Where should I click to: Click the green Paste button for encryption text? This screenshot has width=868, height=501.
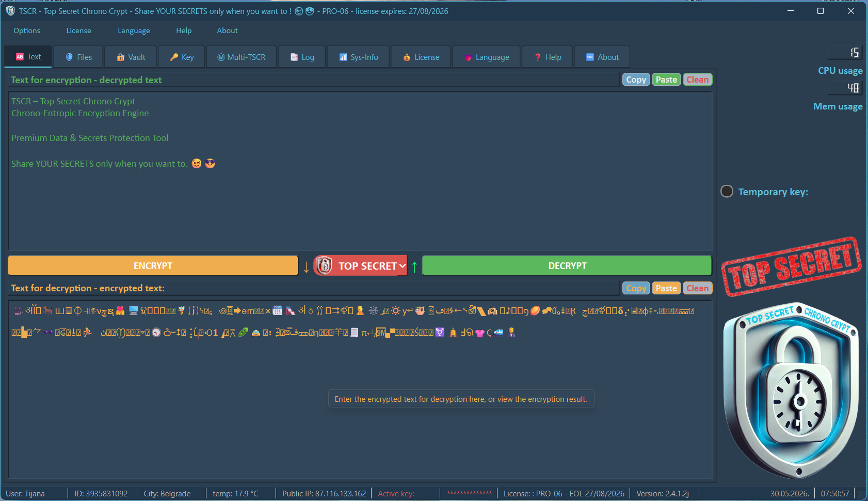666,80
